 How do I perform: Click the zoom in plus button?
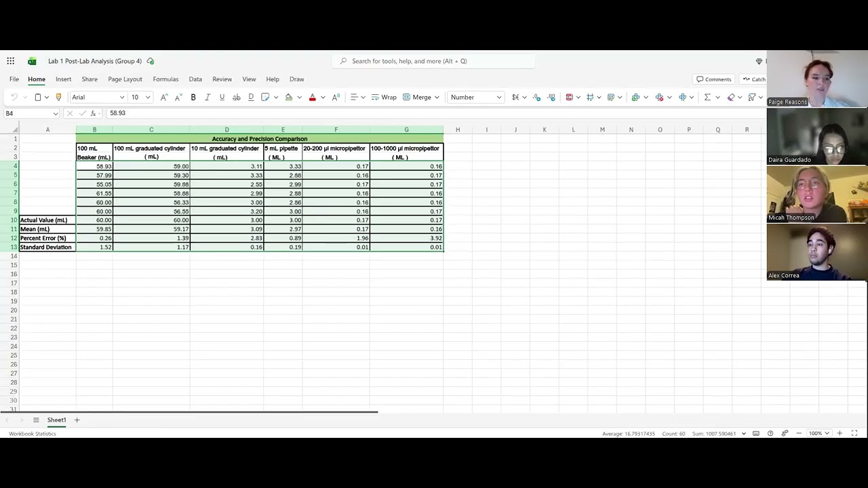click(840, 434)
